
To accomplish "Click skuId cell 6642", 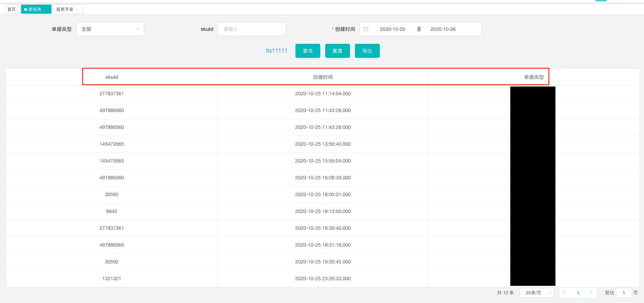I will point(112,211).
